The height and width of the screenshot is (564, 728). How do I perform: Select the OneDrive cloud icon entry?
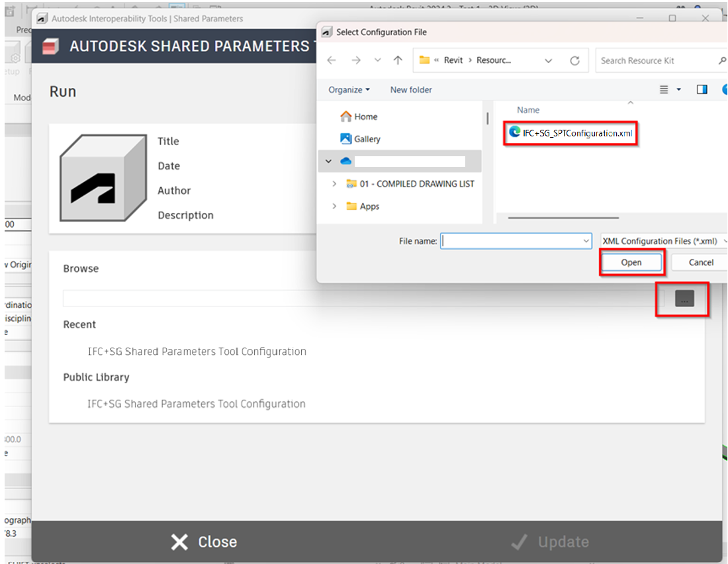[x=346, y=162]
